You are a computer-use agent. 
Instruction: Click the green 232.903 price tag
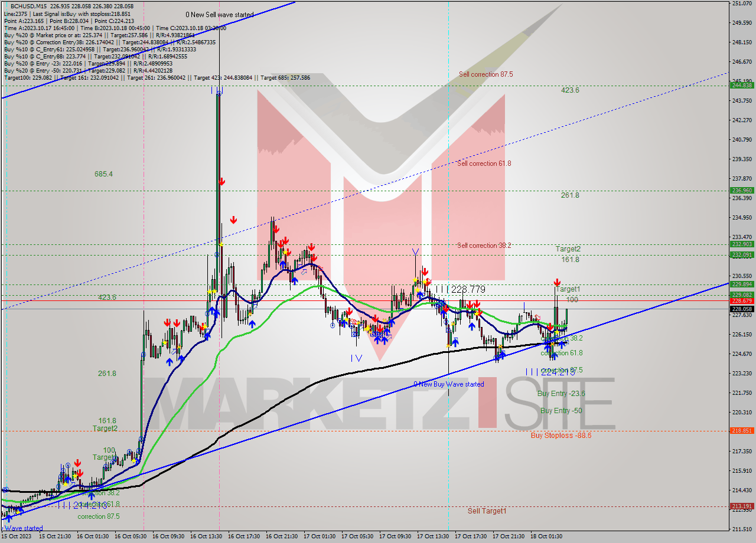(742, 244)
